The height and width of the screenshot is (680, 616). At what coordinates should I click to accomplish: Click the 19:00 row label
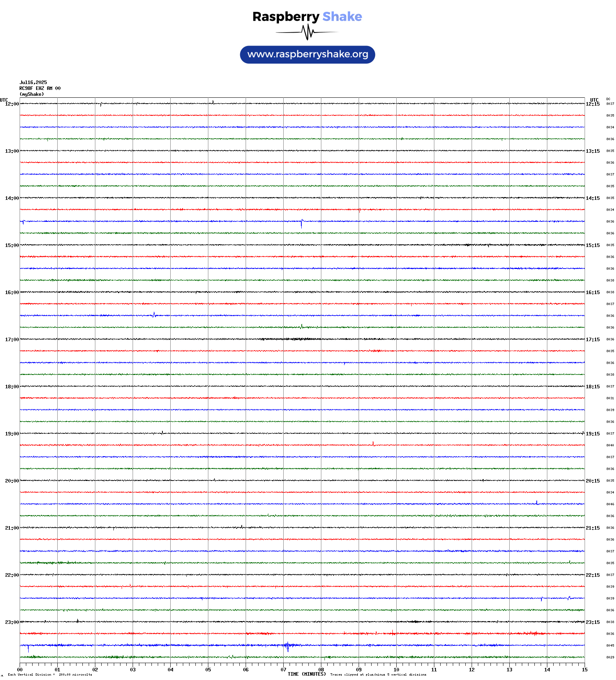click(x=12, y=434)
